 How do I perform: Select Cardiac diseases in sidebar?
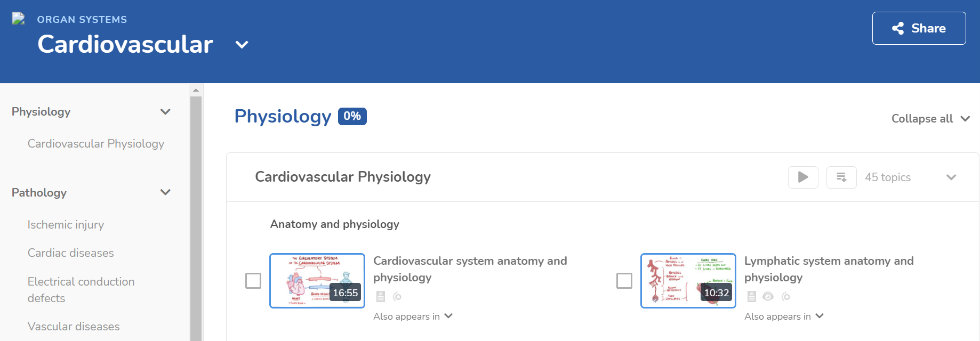point(71,253)
